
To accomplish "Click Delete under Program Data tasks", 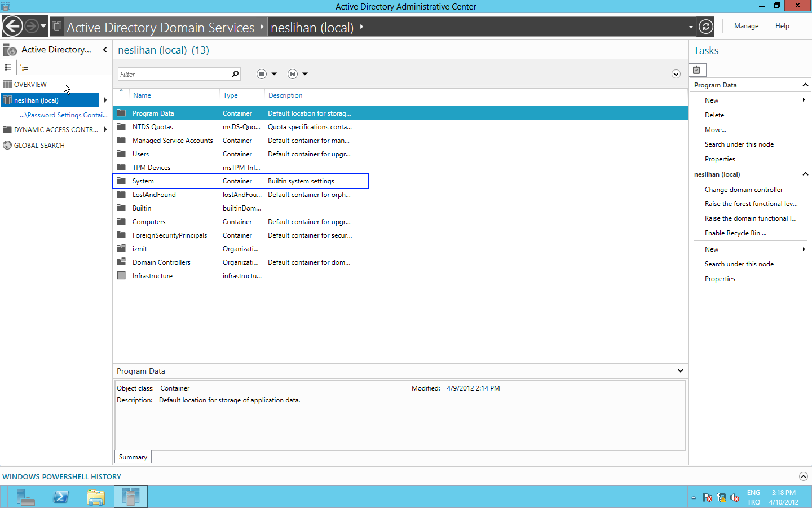I will [714, 115].
